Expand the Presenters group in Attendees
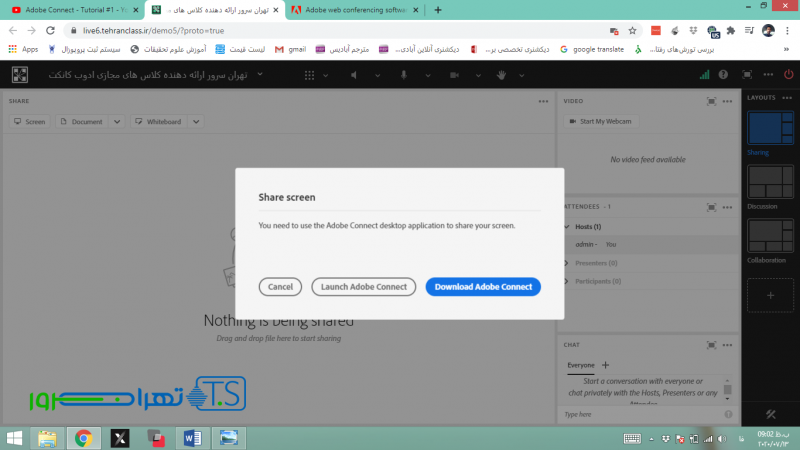 [568, 263]
